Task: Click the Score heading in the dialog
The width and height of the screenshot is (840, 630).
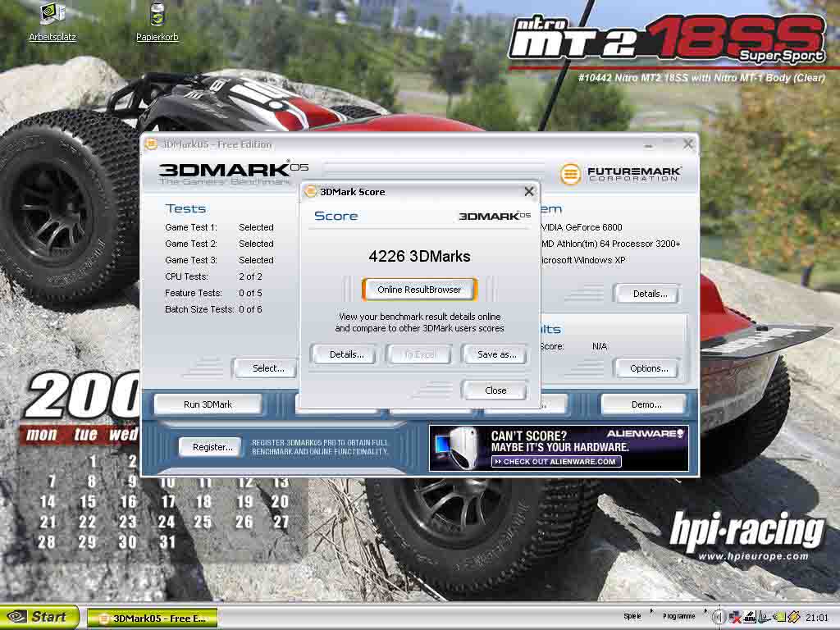Action: coord(336,216)
